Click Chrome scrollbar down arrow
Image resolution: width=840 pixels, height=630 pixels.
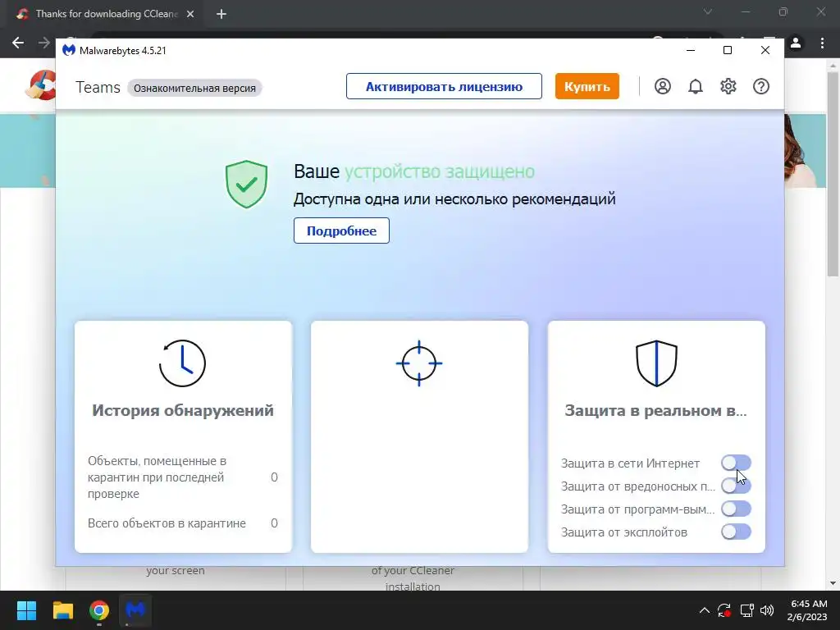coord(833,583)
